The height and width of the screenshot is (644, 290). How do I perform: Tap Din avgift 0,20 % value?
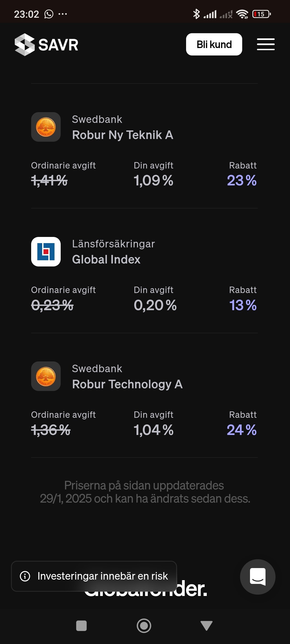(x=155, y=305)
